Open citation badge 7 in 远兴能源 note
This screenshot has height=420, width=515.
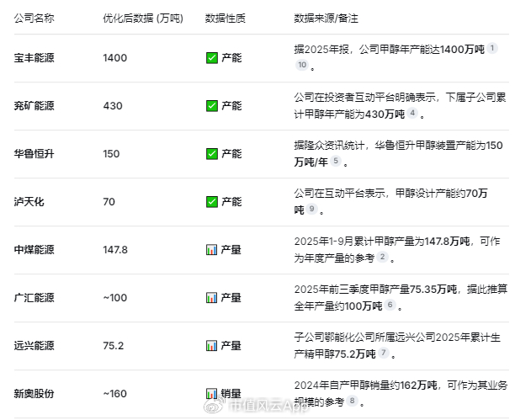click(383, 353)
